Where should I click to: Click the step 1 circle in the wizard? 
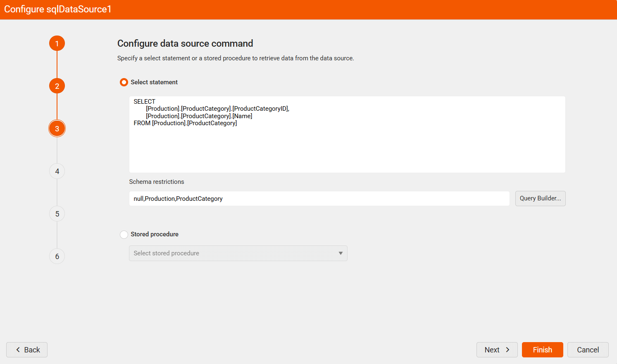(57, 43)
